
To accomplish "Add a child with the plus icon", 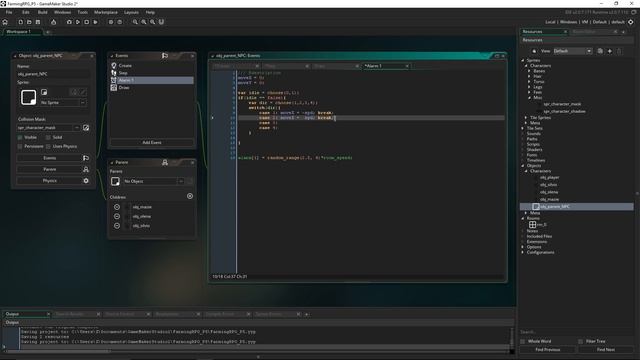I will [190, 196].
